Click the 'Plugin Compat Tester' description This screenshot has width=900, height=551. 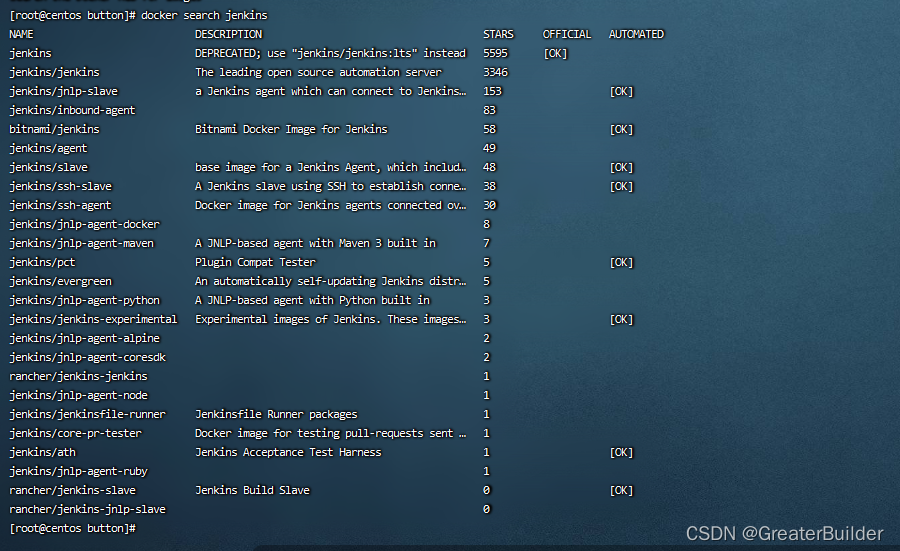pos(255,262)
